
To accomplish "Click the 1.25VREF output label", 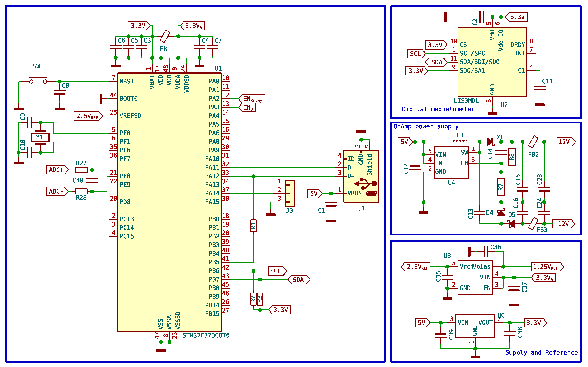I will pos(547,267).
